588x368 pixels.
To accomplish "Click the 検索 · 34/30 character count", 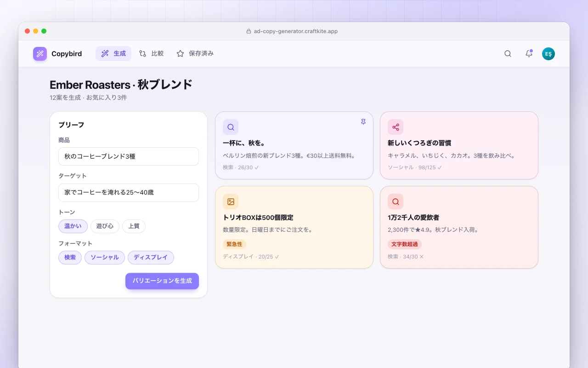I will point(406,257).
